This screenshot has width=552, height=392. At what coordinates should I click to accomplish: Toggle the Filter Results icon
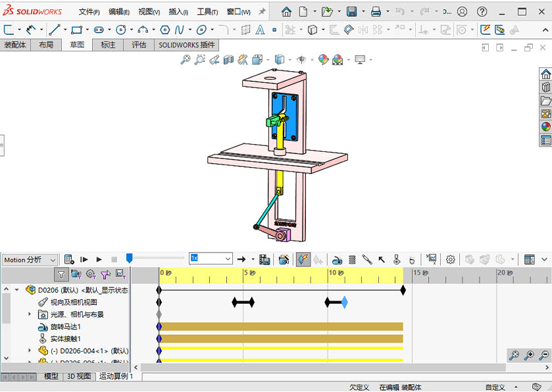(121, 274)
